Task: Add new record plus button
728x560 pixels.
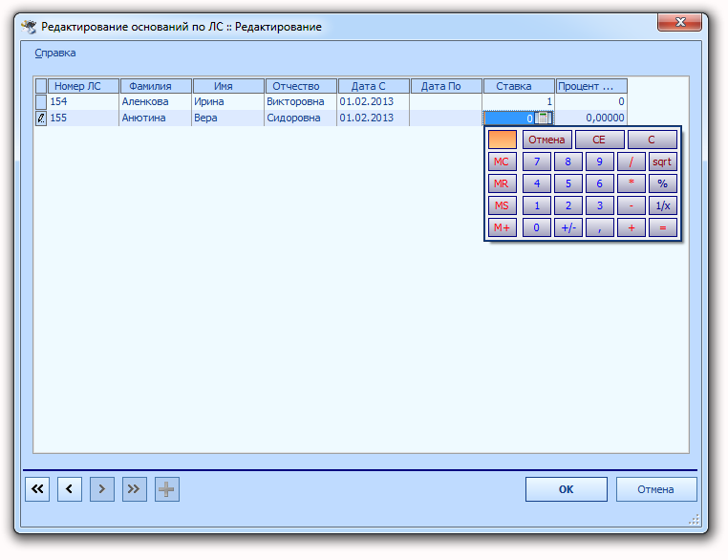Action: click(166, 489)
